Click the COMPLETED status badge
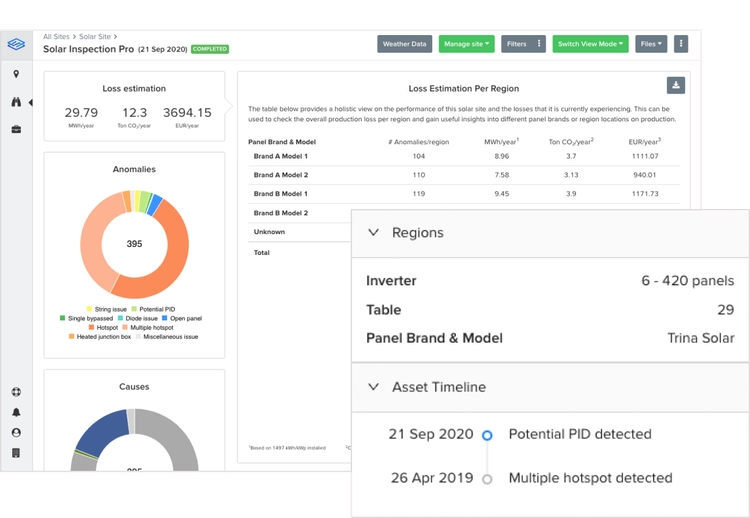 210,49
